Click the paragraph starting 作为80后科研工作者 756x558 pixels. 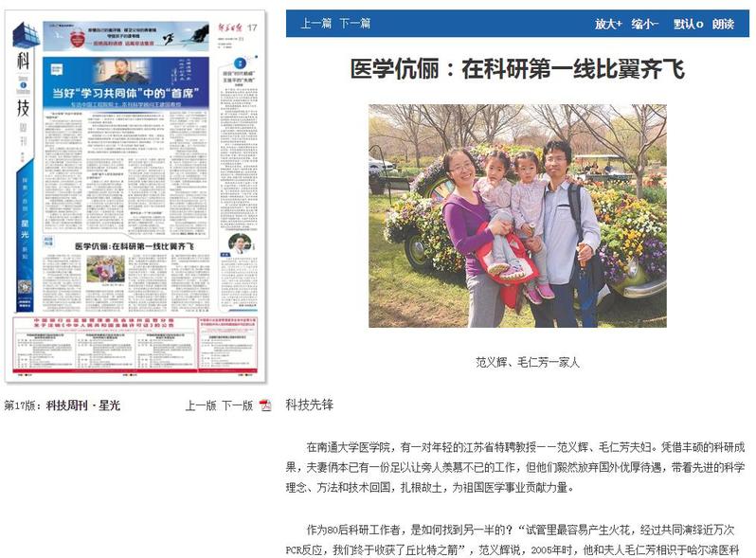513,540
